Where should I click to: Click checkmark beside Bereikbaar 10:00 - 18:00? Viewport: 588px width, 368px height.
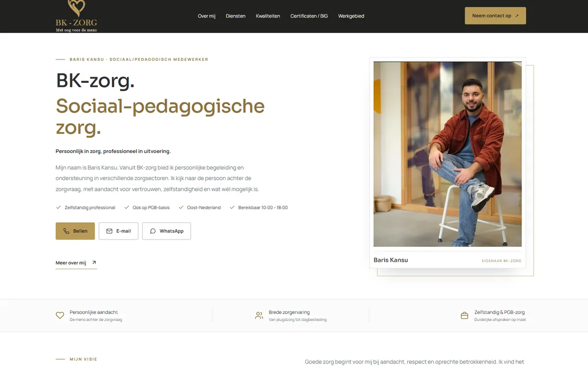pos(232,208)
